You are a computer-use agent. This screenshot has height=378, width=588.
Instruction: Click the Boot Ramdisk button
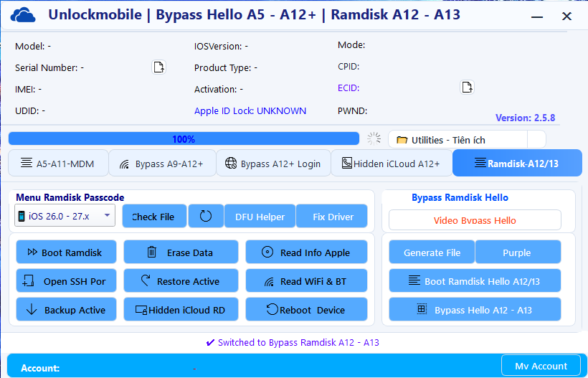click(x=66, y=252)
